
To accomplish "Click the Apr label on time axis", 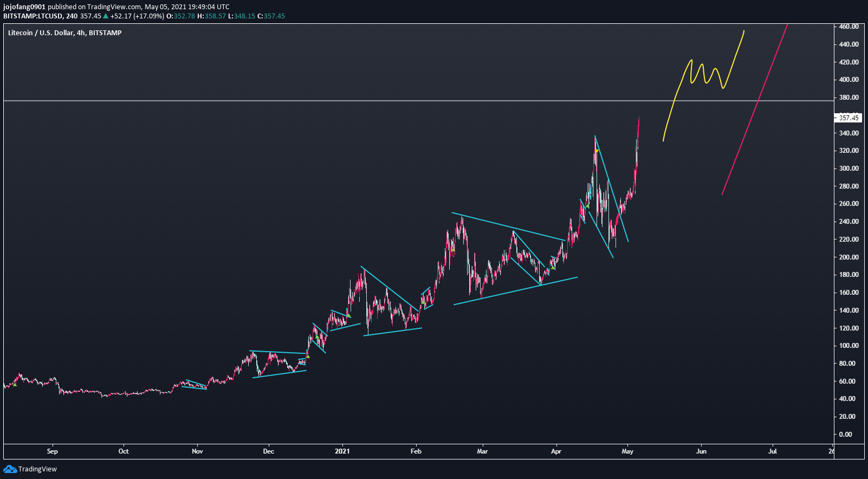I will [x=556, y=451].
